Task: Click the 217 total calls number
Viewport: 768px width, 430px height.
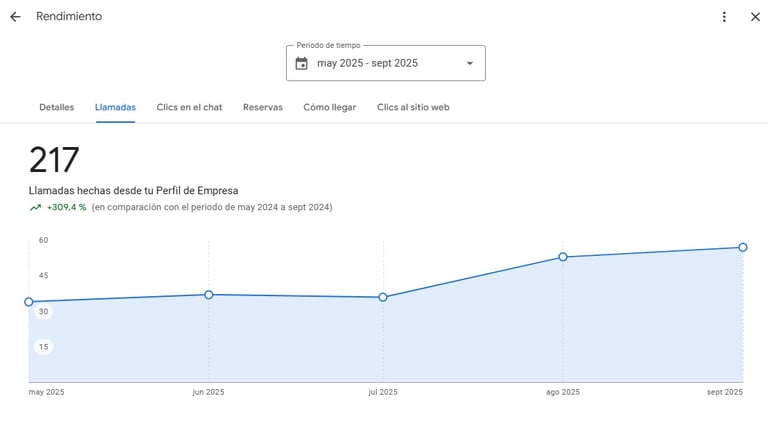Action: [54, 160]
